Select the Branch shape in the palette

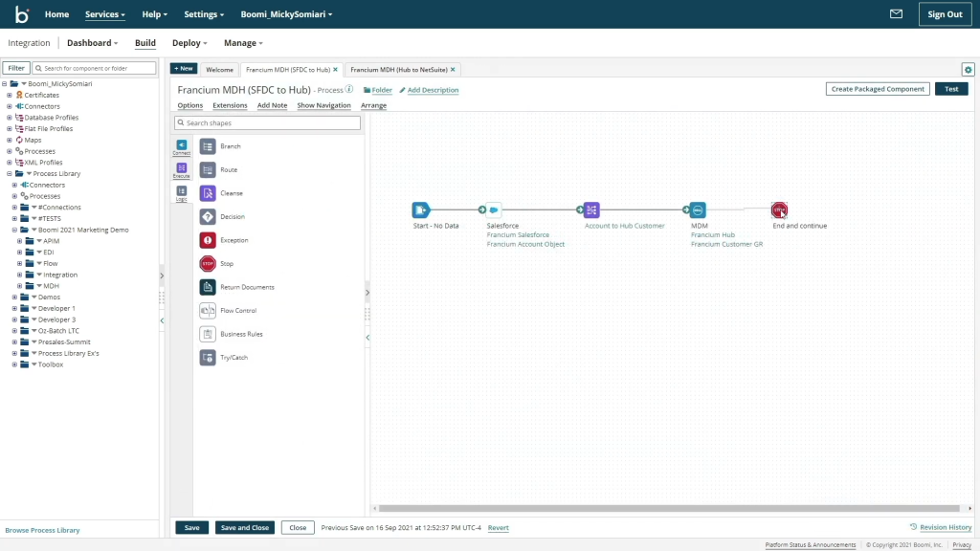pyautogui.click(x=229, y=145)
